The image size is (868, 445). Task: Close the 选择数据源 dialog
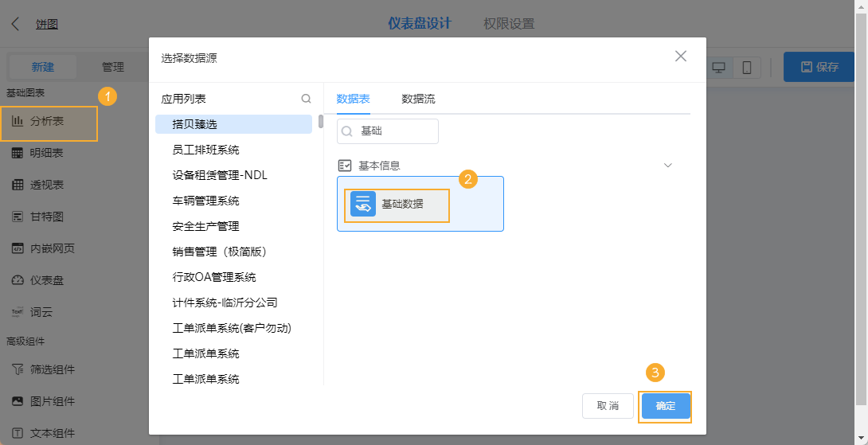(681, 56)
